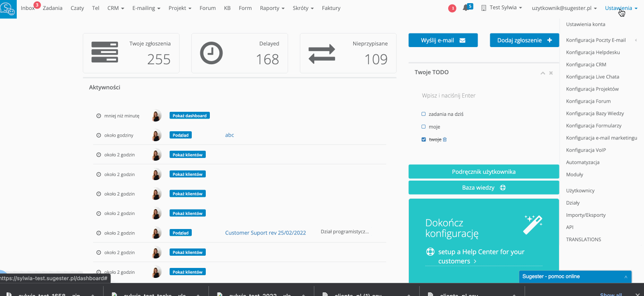Select Konfiguracja Helpdesku

(x=593, y=53)
